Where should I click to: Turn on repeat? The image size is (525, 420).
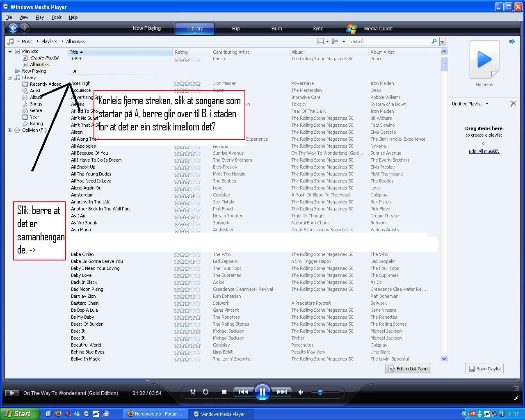(205, 392)
